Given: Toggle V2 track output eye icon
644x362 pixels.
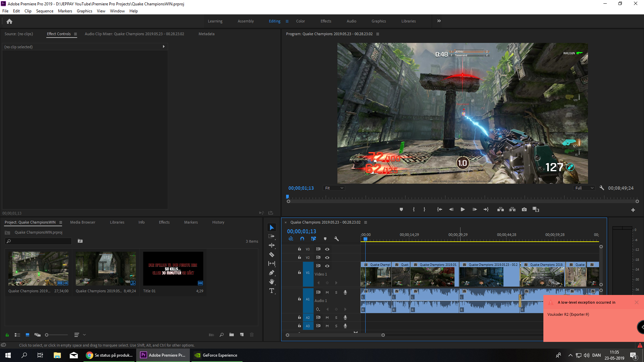Looking at the screenshot, I should click(327, 257).
